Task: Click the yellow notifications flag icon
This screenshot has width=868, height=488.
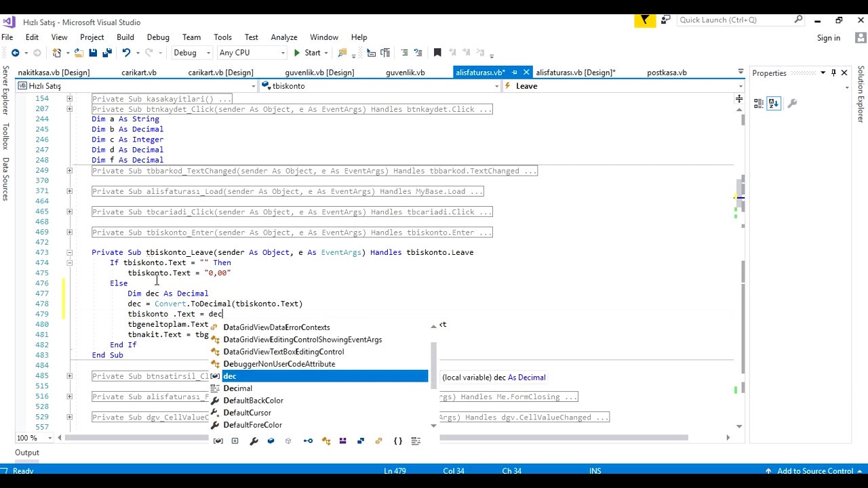Action: pyautogui.click(x=646, y=20)
